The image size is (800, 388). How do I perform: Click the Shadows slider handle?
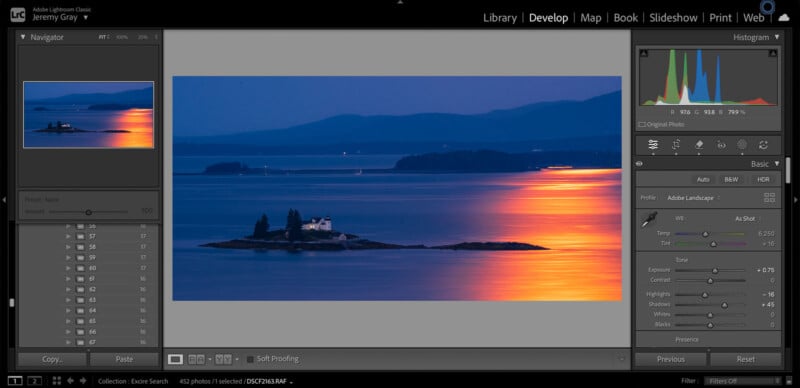click(x=724, y=305)
